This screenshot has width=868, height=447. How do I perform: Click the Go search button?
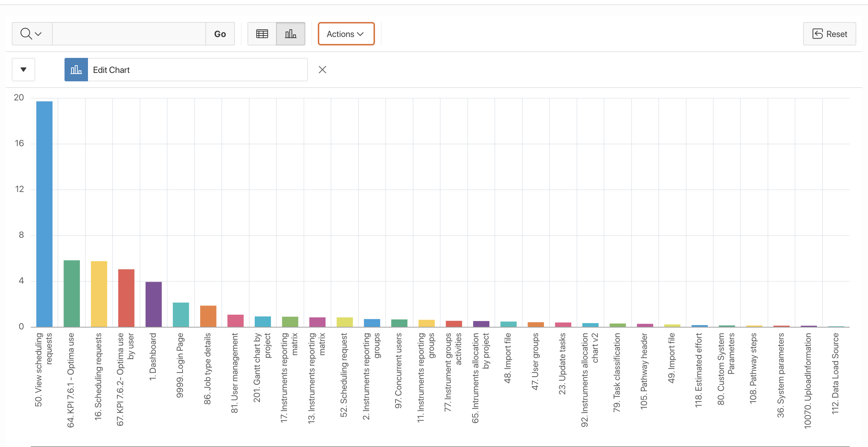coord(220,34)
